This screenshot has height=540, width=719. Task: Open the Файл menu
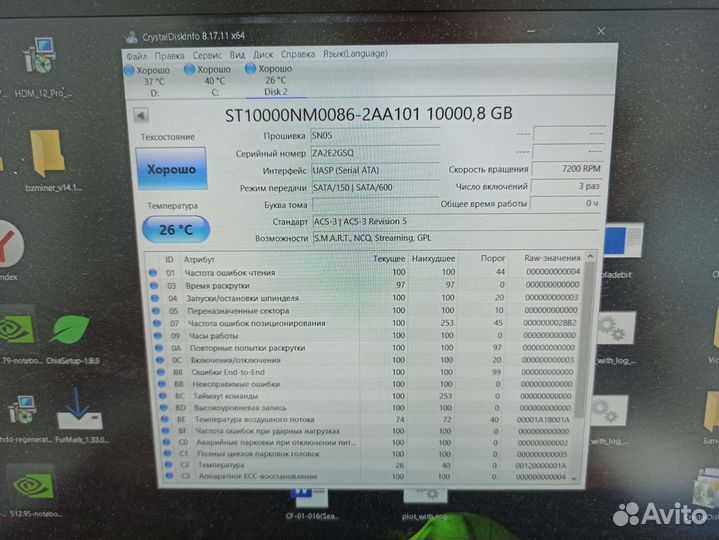pos(137,56)
